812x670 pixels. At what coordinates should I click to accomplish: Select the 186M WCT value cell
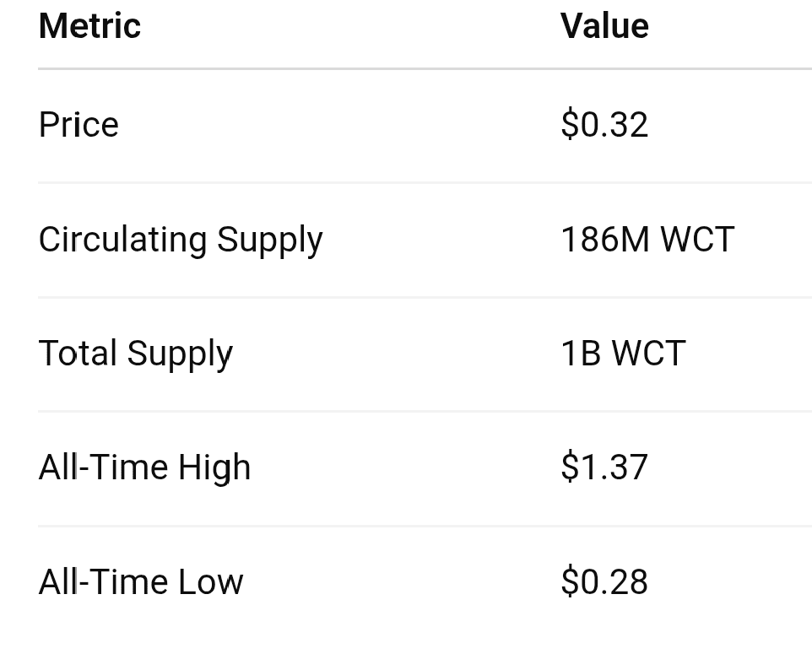pos(647,239)
